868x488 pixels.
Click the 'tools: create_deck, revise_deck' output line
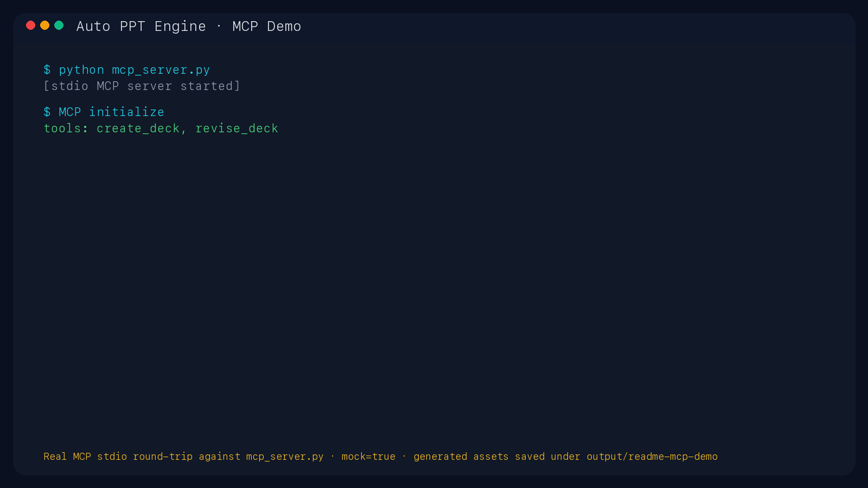(161, 129)
